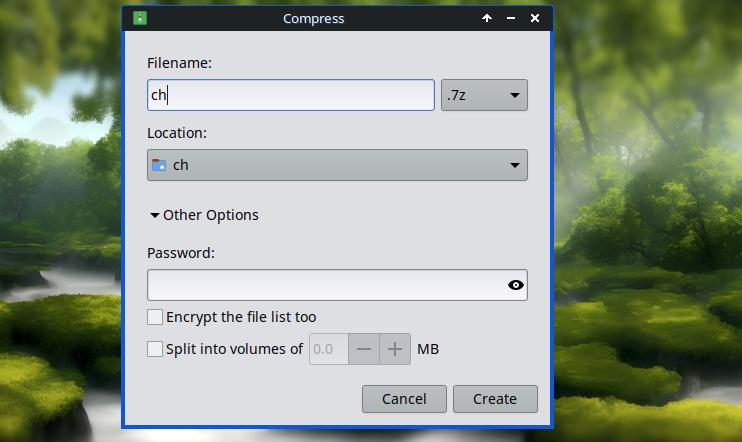Click the volume size value field
Screen dimensions: 742x442
pos(329,349)
